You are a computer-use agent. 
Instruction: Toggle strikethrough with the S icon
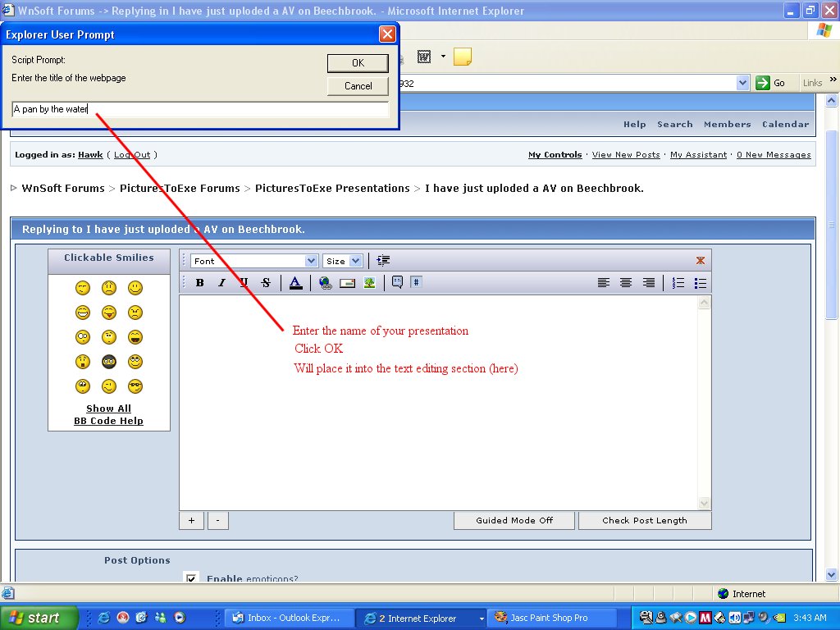(x=266, y=283)
